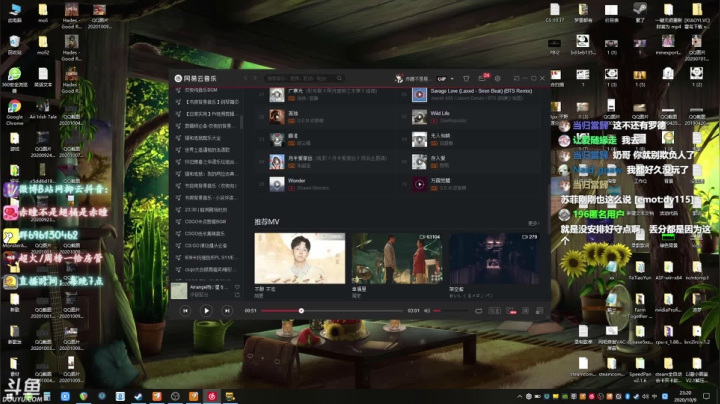Click the NetEase Music taskbar icon
Image resolution: width=720 pixels, height=404 pixels.
(212, 396)
